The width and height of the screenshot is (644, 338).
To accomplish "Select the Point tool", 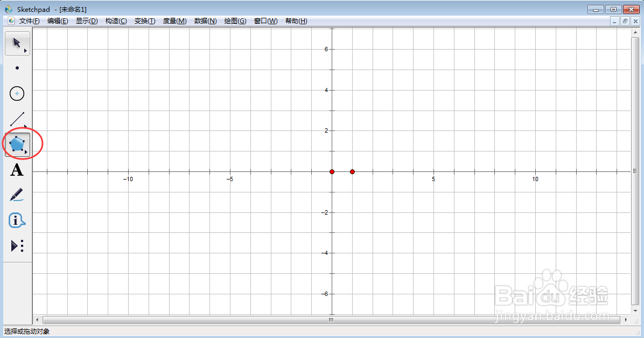I will coord(17,68).
